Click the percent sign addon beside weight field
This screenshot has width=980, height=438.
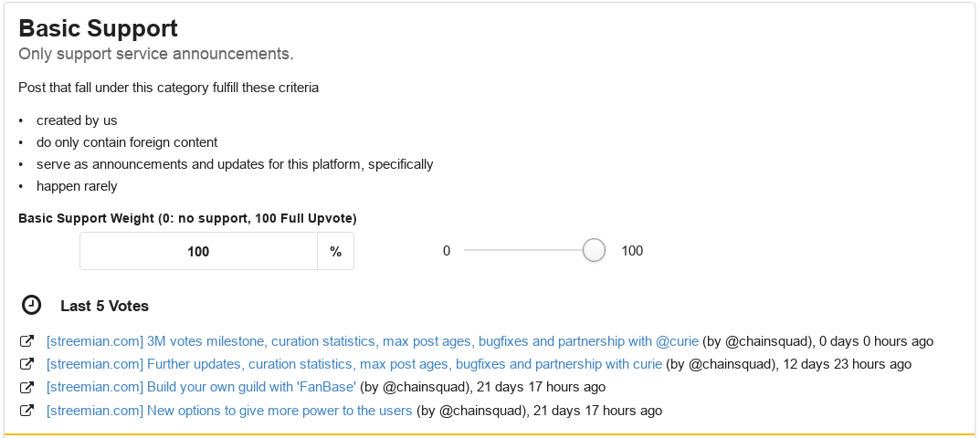335,251
